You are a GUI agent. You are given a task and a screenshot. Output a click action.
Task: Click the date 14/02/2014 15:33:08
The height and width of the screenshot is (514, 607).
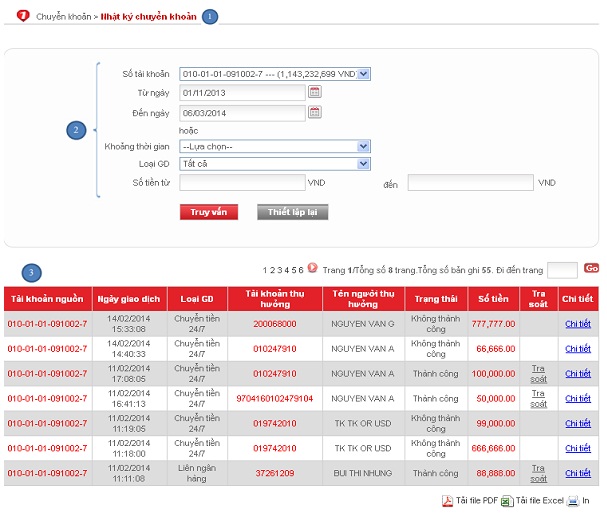pyautogui.click(x=129, y=324)
